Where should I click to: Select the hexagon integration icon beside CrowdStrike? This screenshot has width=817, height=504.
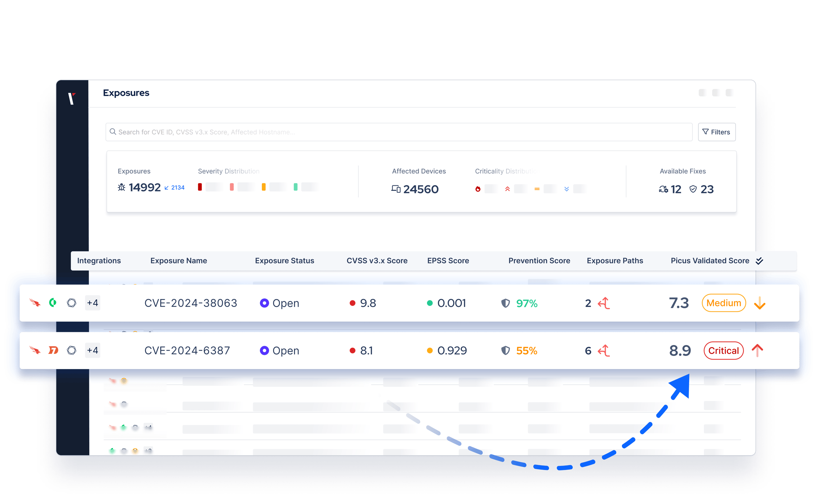point(72,303)
